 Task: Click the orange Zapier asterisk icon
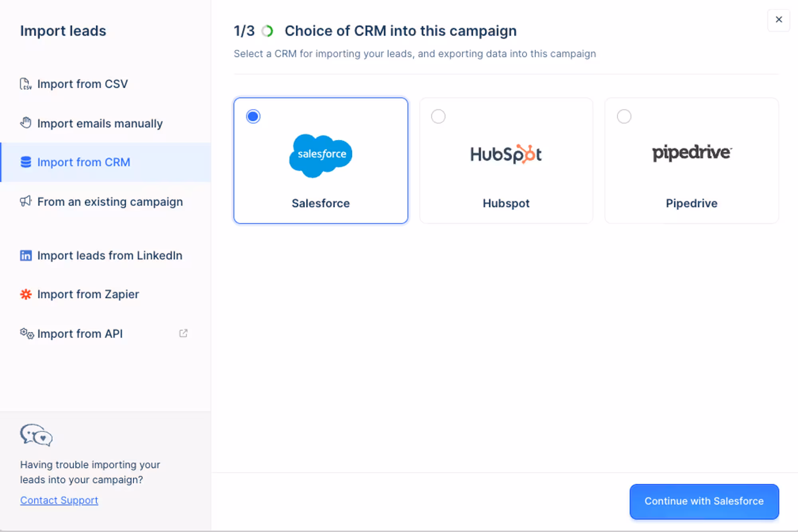pyautogui.click(x=26, y=294)
